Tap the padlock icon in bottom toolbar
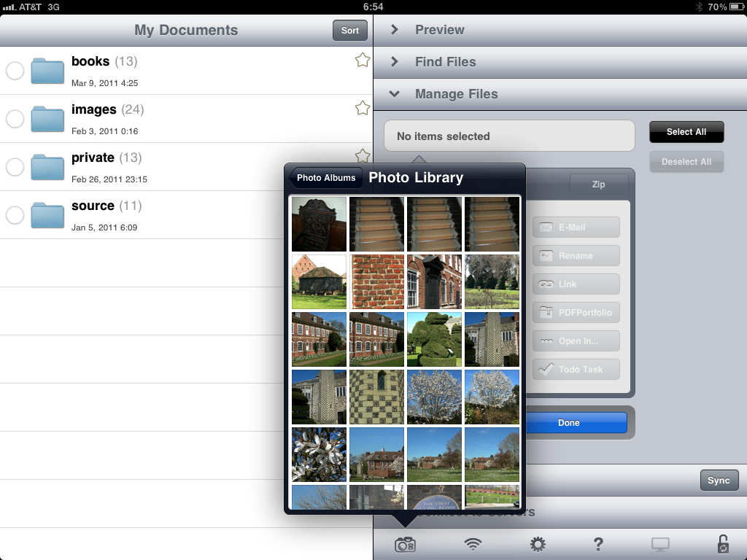The height and width of the screenshot is (560, 747). [722, 544]
